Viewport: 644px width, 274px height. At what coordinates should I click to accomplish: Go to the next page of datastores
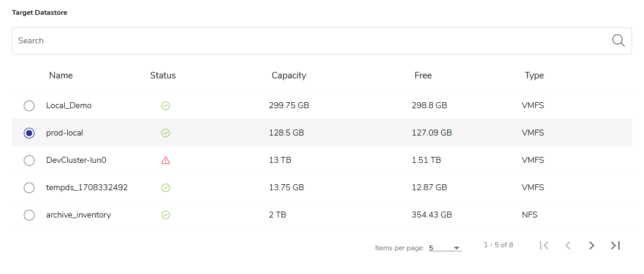591,245
